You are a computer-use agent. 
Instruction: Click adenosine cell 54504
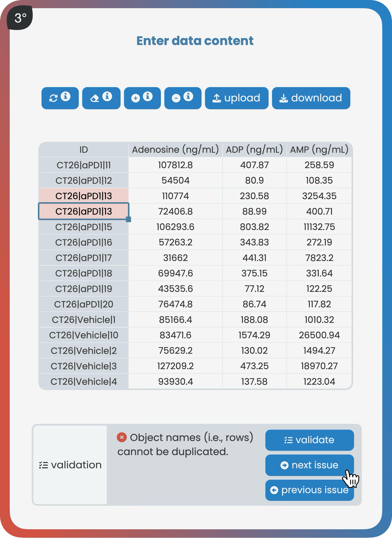coord(176,180)
